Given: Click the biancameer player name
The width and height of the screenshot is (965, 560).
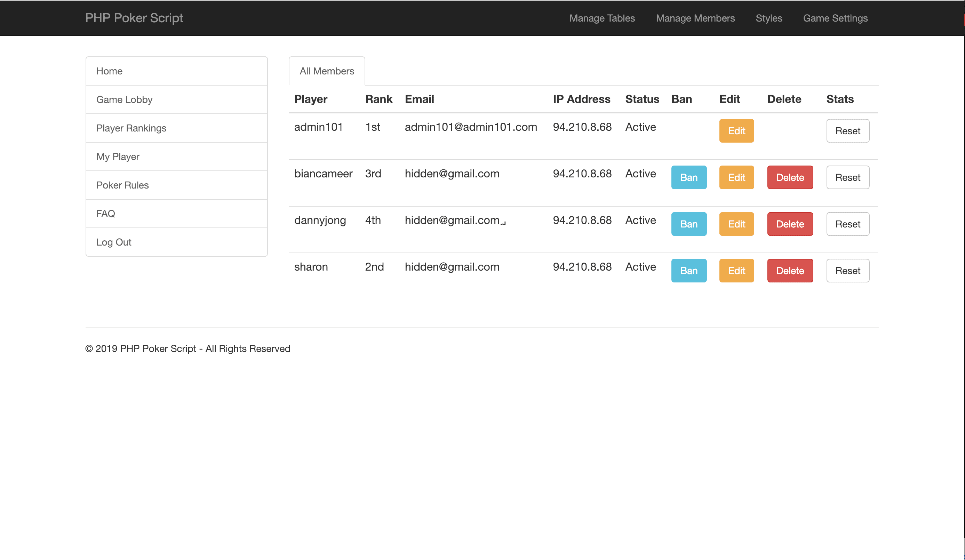Looking at the screenshot, I should coord(323,174).
